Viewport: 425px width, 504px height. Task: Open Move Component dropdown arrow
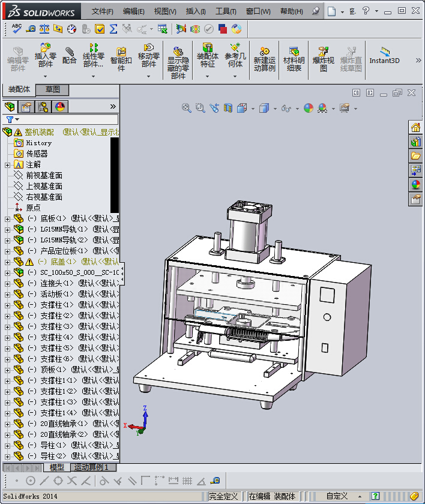coord(148,77)
